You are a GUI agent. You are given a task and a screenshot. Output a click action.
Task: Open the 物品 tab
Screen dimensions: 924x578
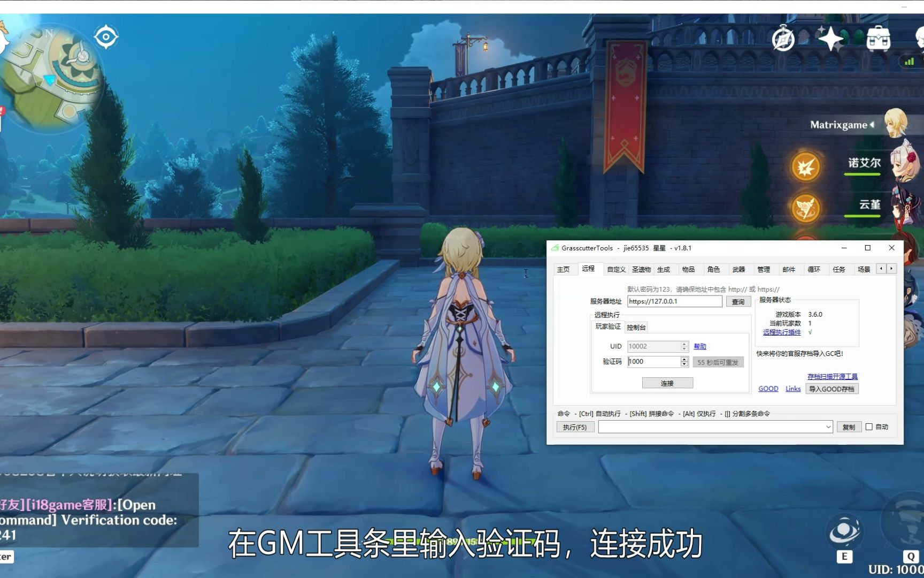click(x=688, y=270)
